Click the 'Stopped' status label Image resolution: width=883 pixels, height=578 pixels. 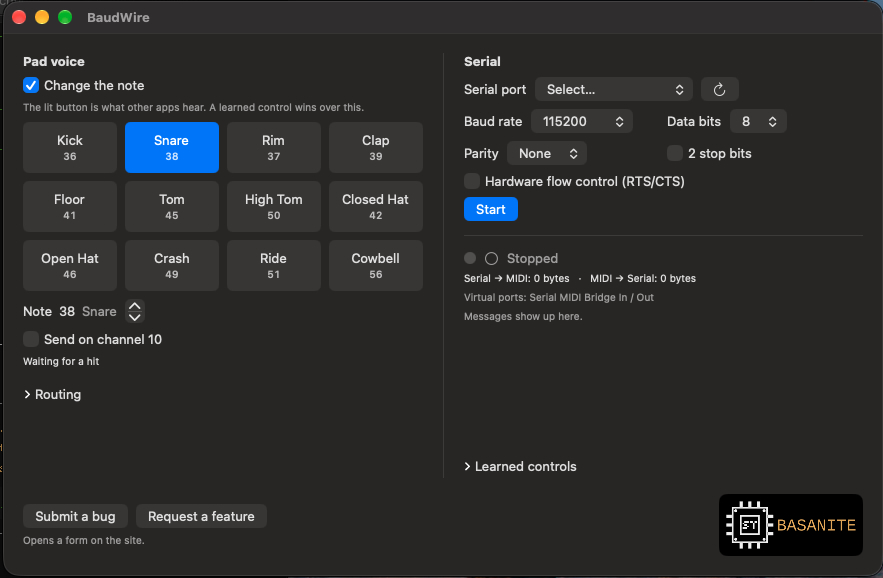pos(532,259)
